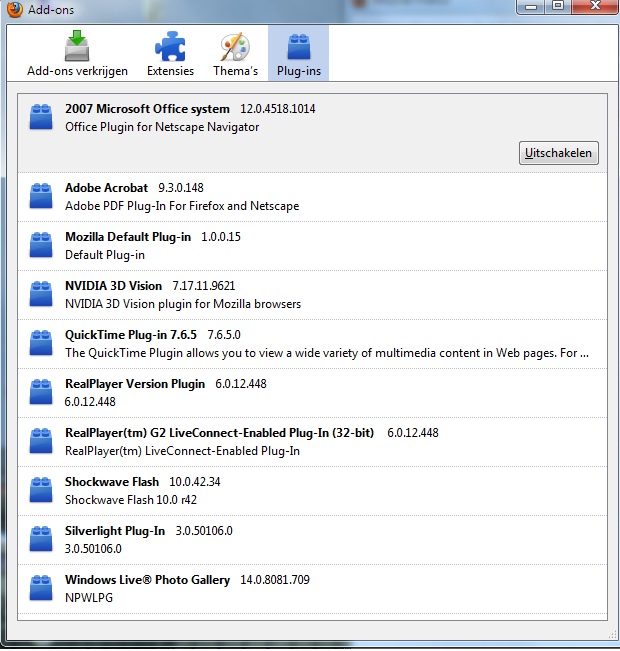Click Adobe PDF Plug-In For Firefox and Netscape text

coord(182,206)
